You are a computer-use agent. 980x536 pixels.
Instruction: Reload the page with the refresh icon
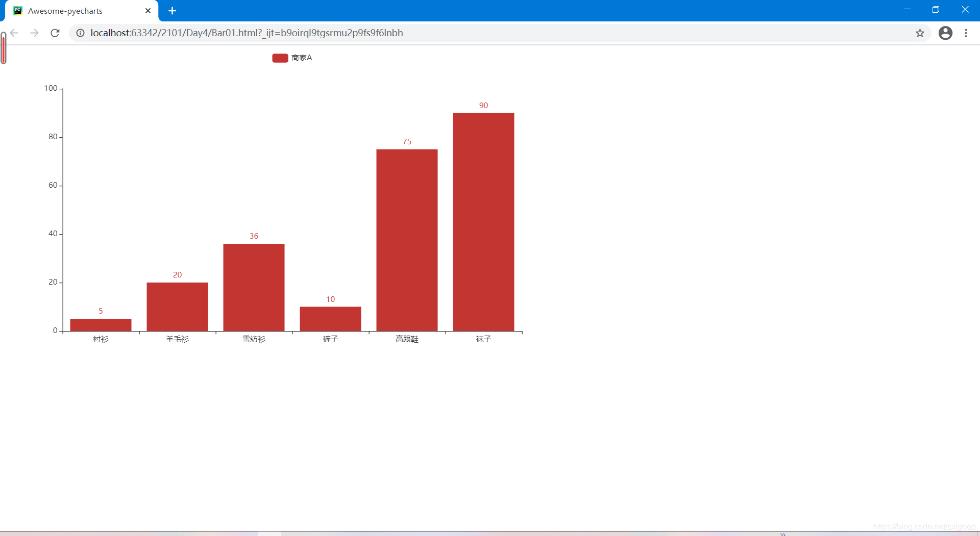click(55, 33)
